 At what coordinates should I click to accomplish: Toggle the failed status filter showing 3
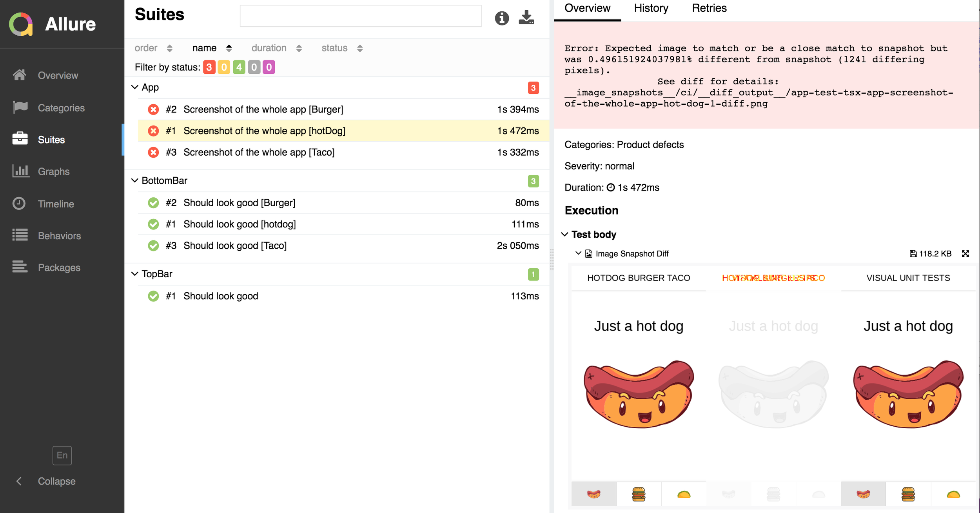coord(209,67)
